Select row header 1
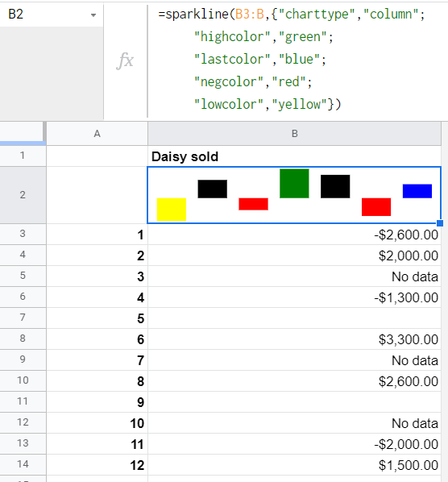Screen dimensions: 448x482 point(23,156)
